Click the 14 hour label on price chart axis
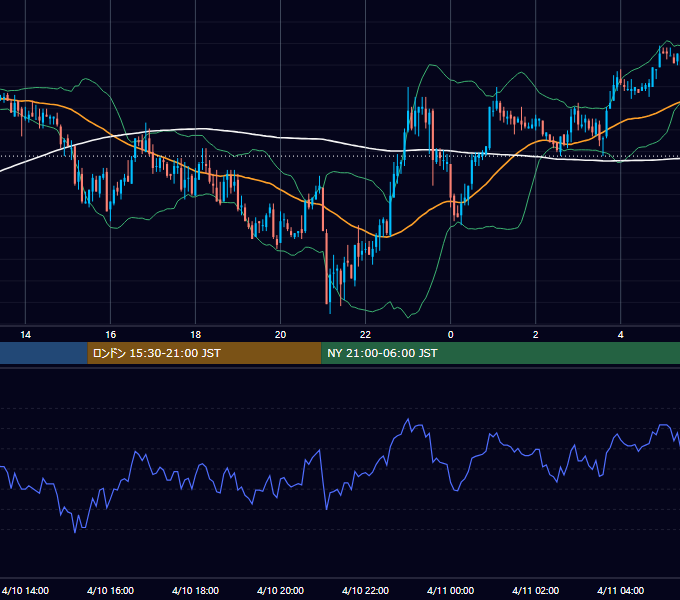The image size is (680, 600). tap(26, 335)
